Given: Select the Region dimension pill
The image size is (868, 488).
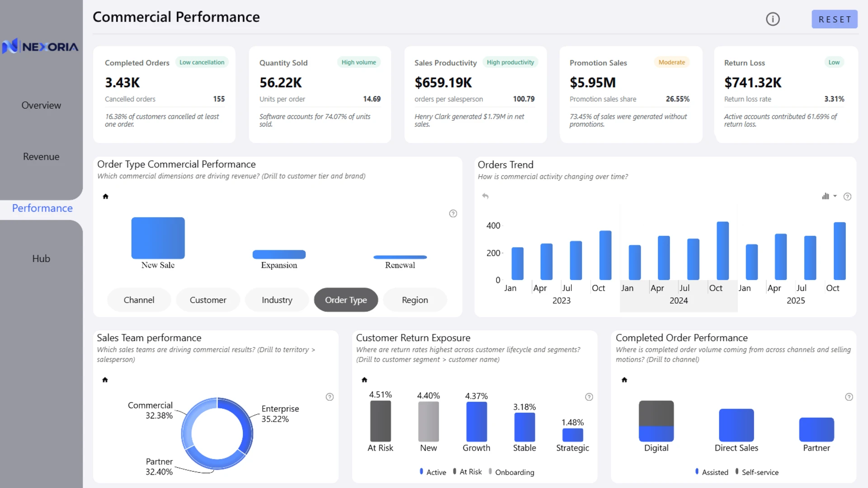Looking at the screenshot, I should [x=415, y=300].
